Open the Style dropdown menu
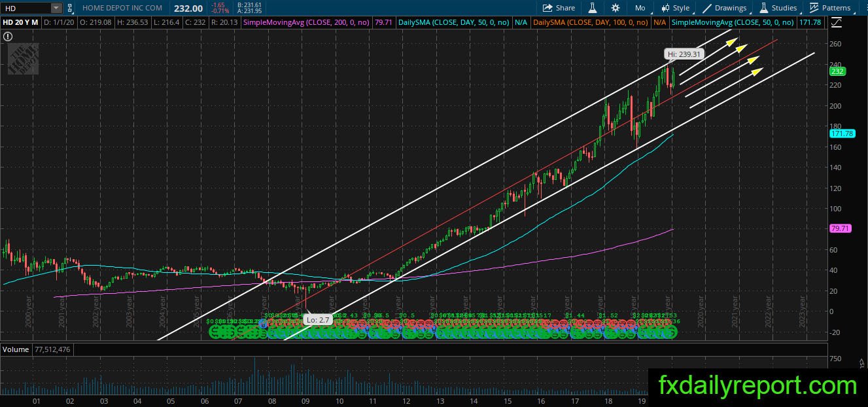Screen dimensions: 868x407 coord(675,8)
